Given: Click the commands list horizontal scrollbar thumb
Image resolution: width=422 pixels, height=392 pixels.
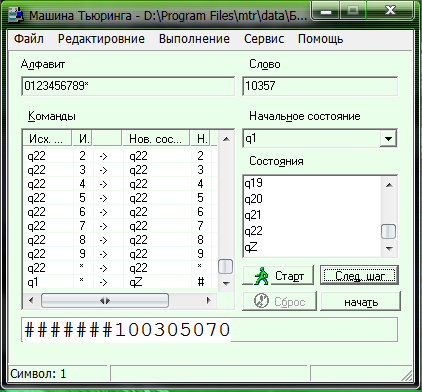Looking at the screenshot, I should pyautogui.click(x=105, y=301).
